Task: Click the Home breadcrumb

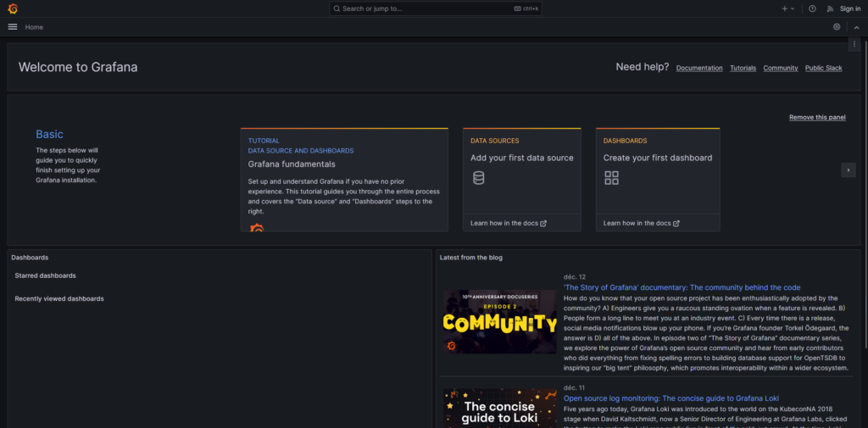Action: tap(34, 27)
